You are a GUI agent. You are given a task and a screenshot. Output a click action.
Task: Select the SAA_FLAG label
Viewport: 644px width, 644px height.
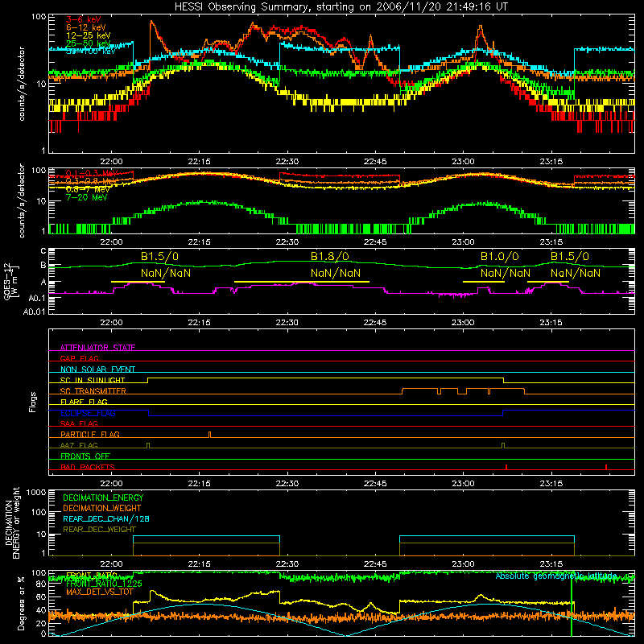[79, 424]
